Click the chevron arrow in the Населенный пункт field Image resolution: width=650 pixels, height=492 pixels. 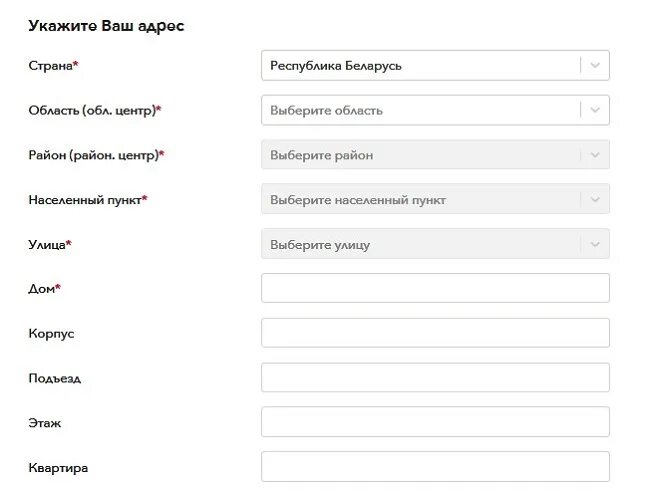point(595,199)
